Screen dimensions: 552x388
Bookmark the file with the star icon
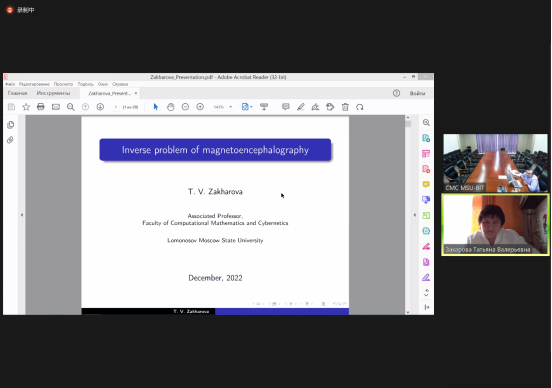[26, 107]
